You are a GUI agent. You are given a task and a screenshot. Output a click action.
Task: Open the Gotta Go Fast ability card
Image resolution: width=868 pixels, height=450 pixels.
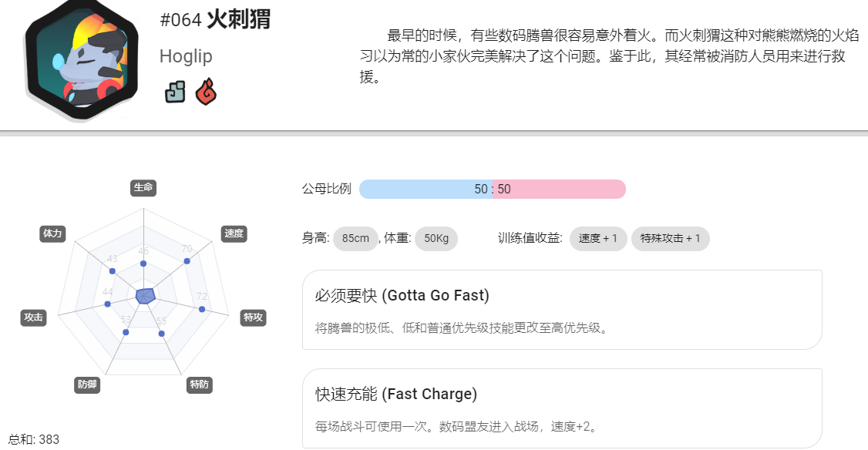[x=562, y=310]
